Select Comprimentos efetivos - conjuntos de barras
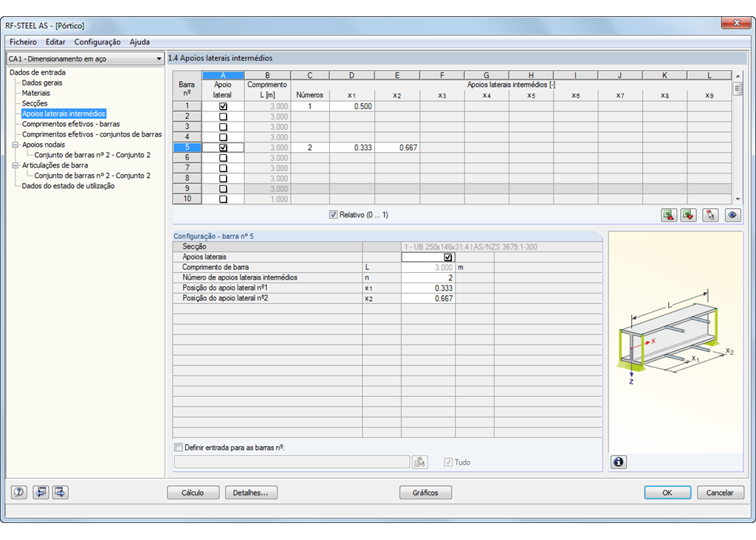 tap(92, 134)
